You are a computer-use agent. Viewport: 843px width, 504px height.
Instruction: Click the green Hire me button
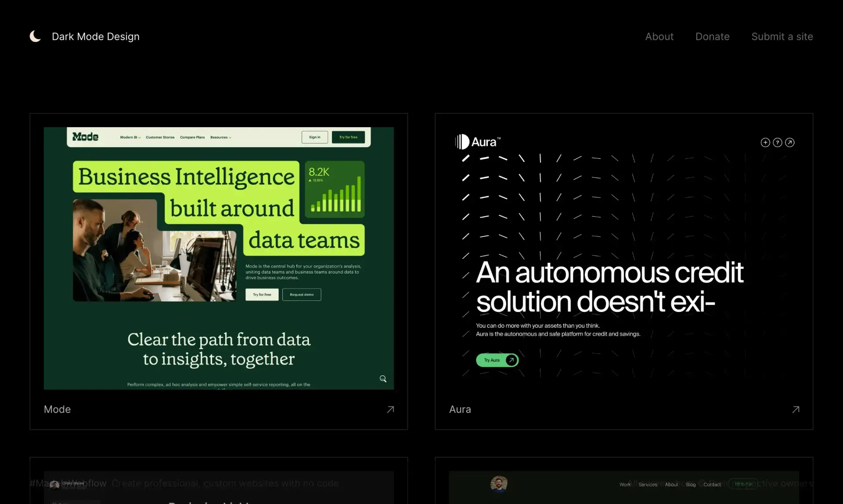tap(743, 484)
